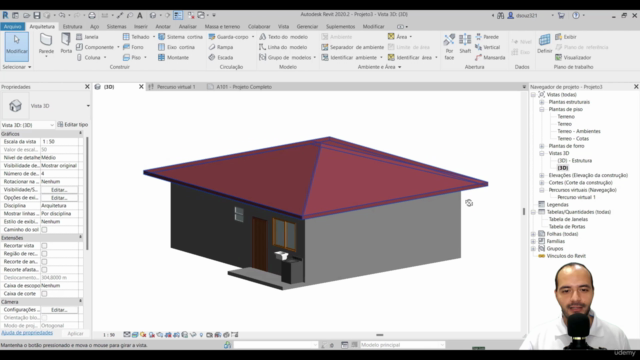Click Editar button for Configurações camera

click(x=59, y=310)
